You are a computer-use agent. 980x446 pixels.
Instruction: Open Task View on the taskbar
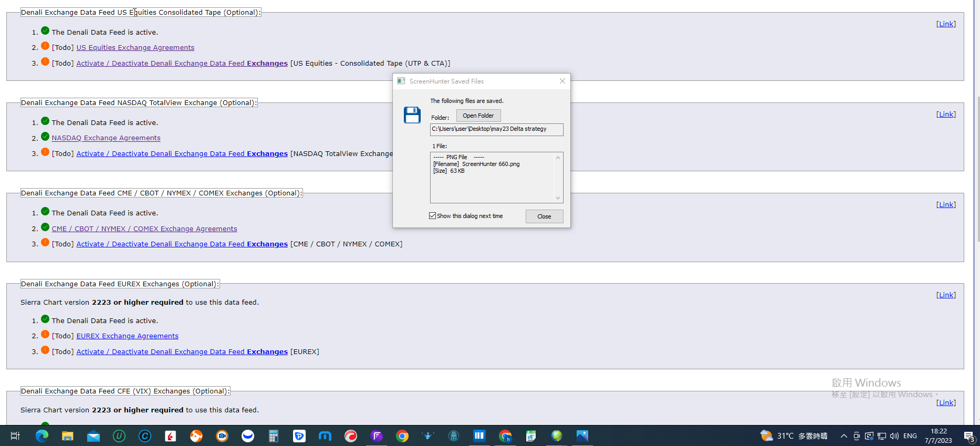point(15,435)
